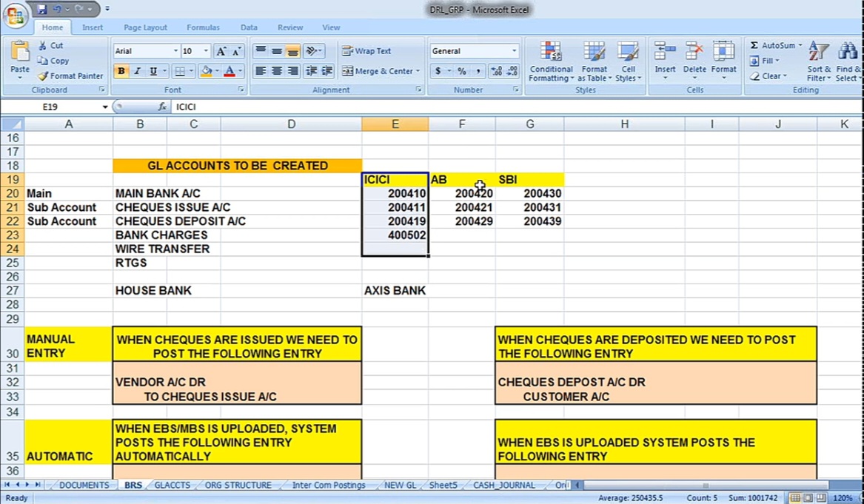Click the Insert cells button
864x504 pixels.
pos(665,61)
